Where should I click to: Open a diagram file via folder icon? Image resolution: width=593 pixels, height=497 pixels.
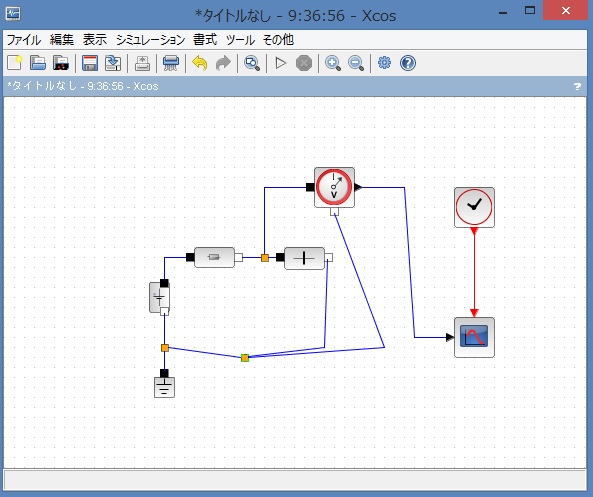coord(38,63)
